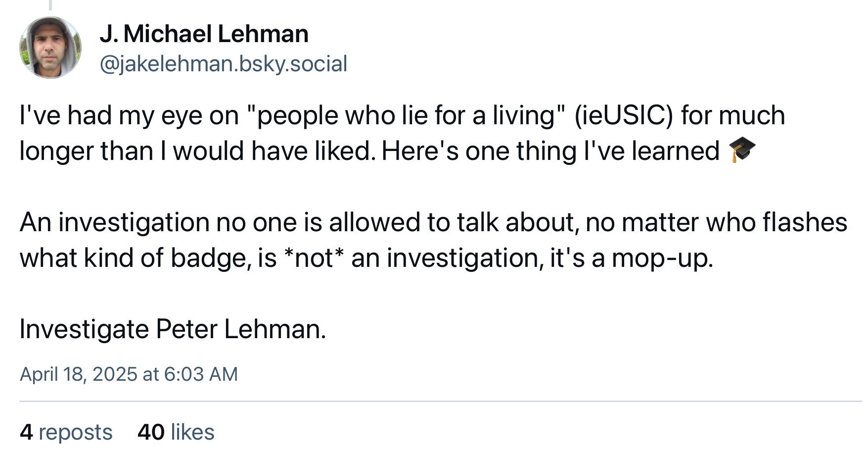Viewport: 868px width, 456px height.
Task: Click the April 18, 2025 timestamp
Action: click(129, 374)
